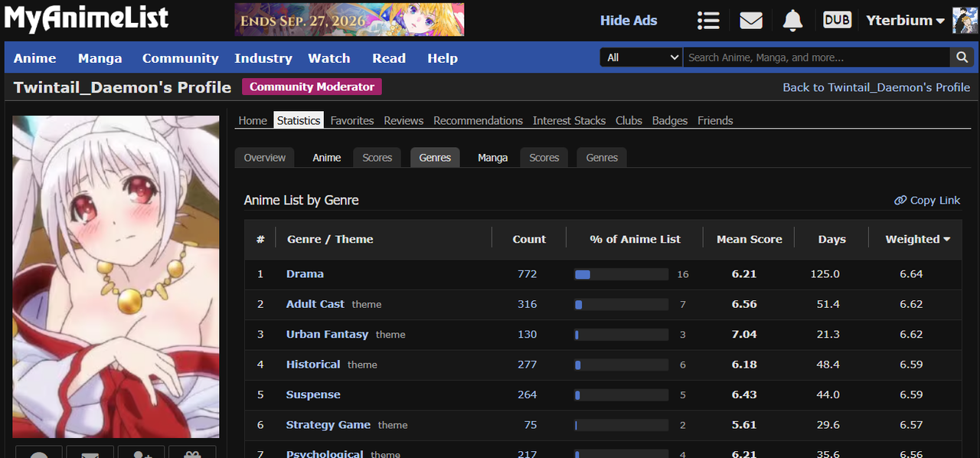Switch to the Badges tab
This screenshot has height=458, width=980.
[670, 120]
